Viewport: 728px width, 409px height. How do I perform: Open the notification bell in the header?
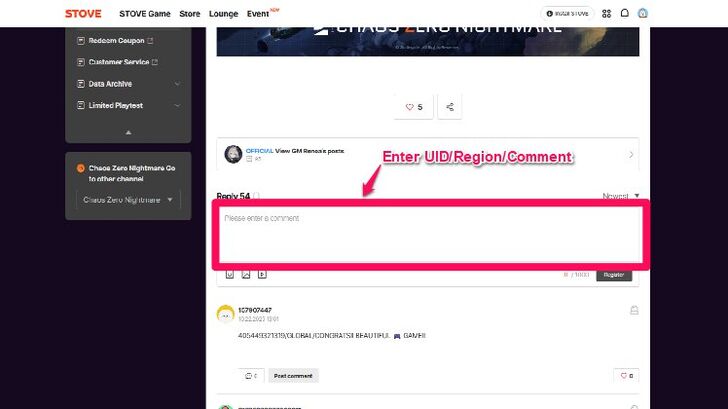pyautogui.click(x=625, y=13)
